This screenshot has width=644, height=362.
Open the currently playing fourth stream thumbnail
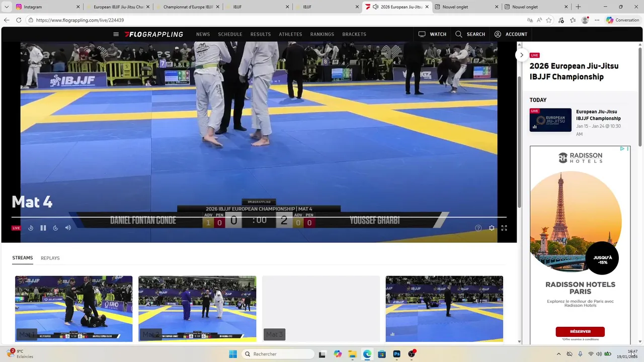click(x=444, y=309)
